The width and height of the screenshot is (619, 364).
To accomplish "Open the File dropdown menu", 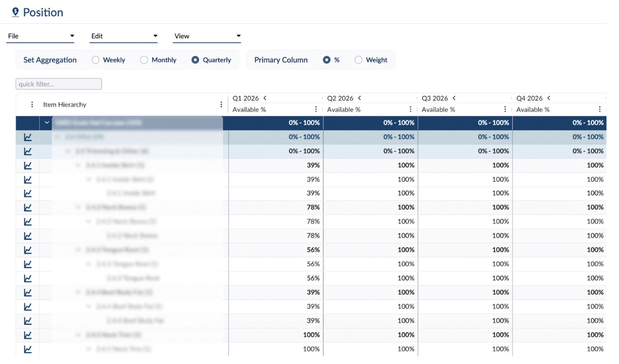I will click(40, 36).
